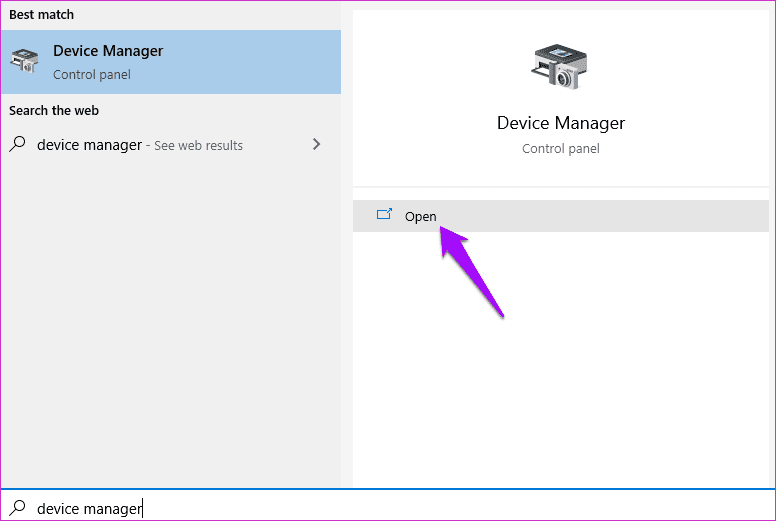Viewport: 776px width, 521px height.
Task: Expand web results arrow for device manager
Action: point(316,144)
